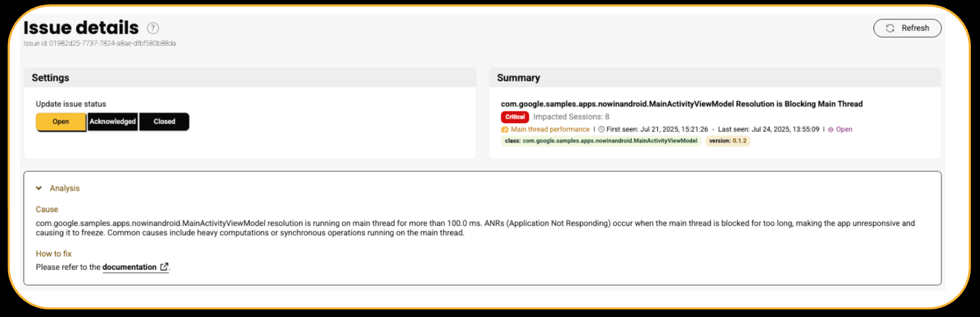Screen dimensions: 980x317
Task: Click the help question mark icon
Action: pos(153,28)
